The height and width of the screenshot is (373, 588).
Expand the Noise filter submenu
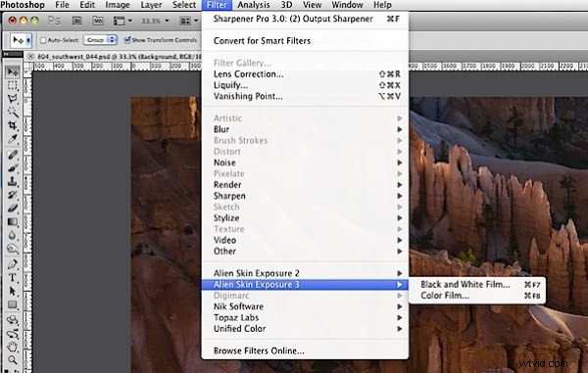[305, 163]
